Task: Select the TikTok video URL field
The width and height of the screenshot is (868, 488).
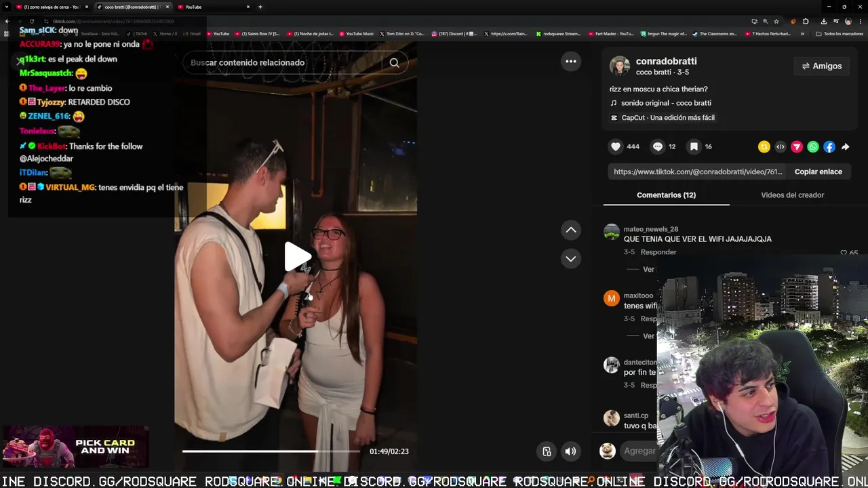Action: 698,171
